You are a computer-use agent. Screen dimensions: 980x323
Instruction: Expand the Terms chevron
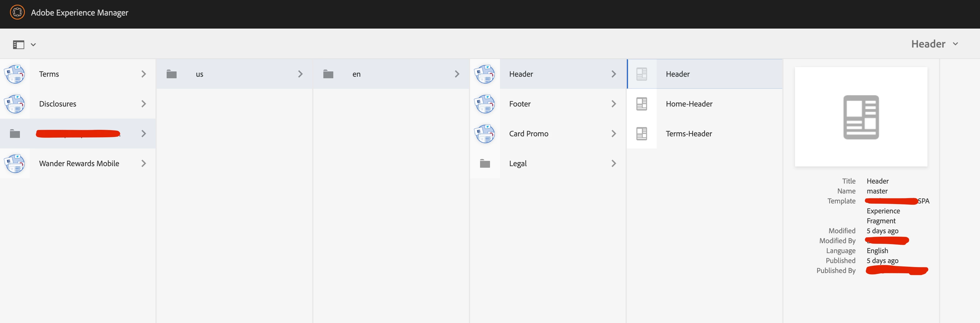(143, 74)
